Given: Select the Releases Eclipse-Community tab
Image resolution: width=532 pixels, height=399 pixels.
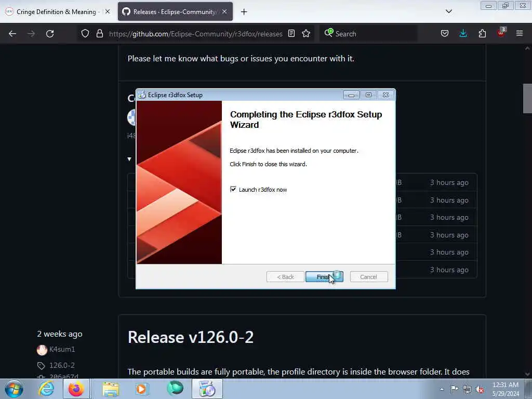Looking at the screenshot, I should tap(175, 12).
